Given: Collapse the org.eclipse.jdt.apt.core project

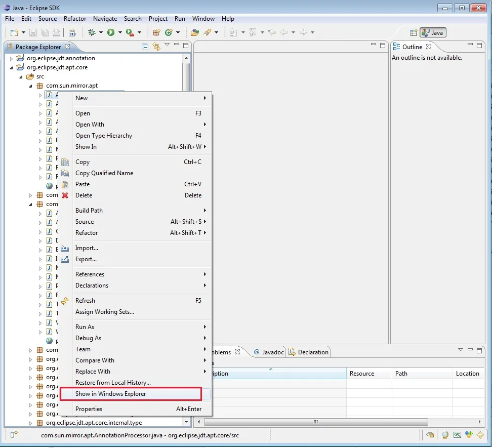Looking at the screenshot, I should [11, 67].
